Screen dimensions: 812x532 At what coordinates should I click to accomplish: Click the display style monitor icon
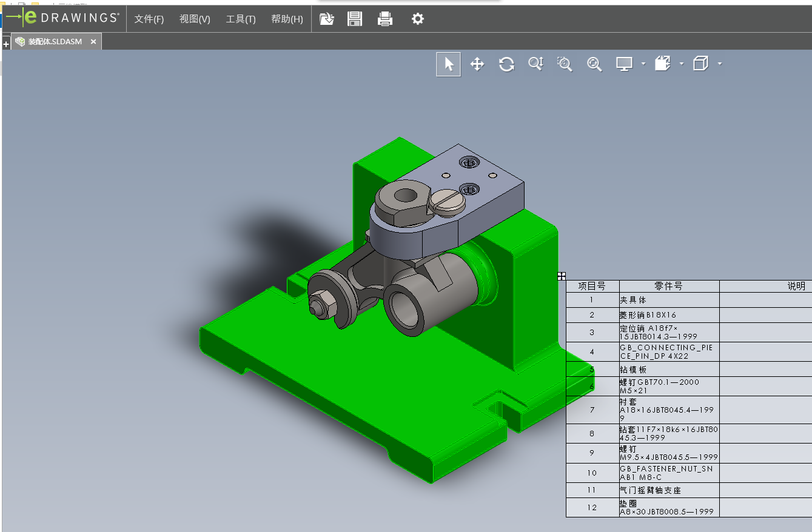624,64
